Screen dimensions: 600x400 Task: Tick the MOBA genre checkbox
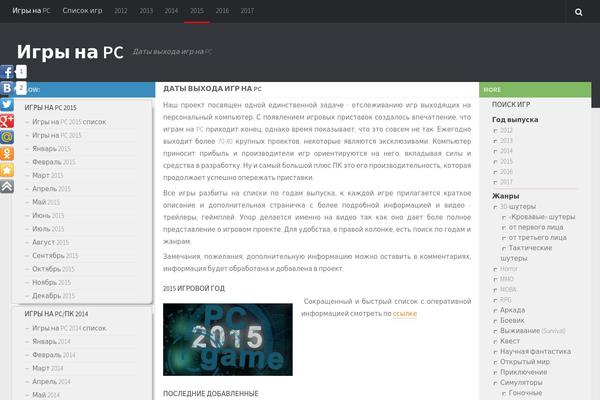tap(495, 290)
